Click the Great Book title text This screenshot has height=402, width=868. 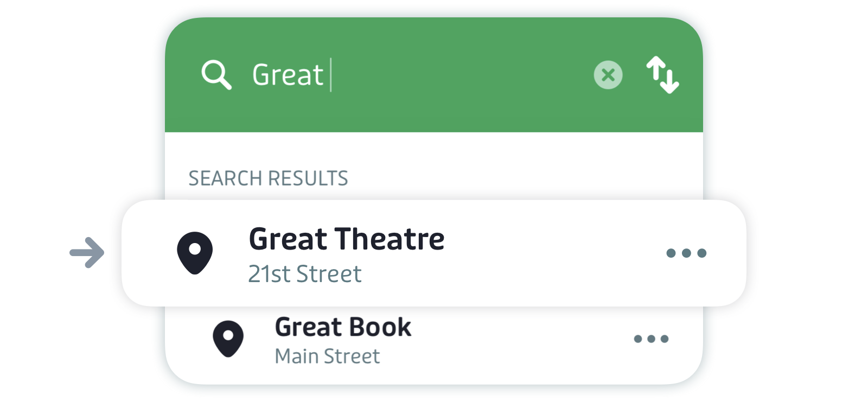[343, 327]
